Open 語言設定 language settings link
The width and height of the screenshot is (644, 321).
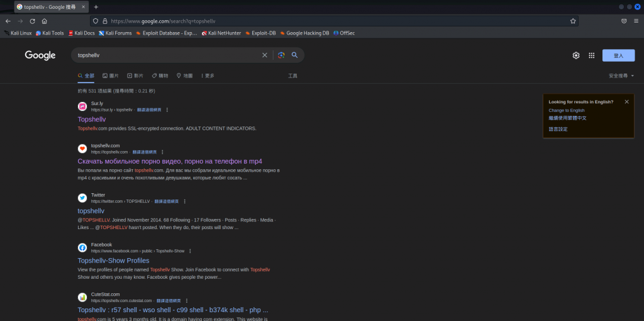click(x=558, y=129)
